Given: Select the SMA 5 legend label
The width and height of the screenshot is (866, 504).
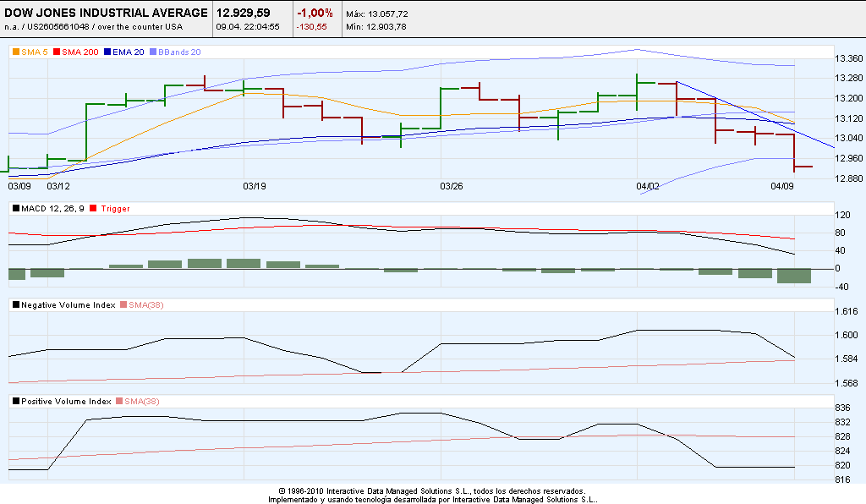Looking at the screenshot, I should coord(34,52).
